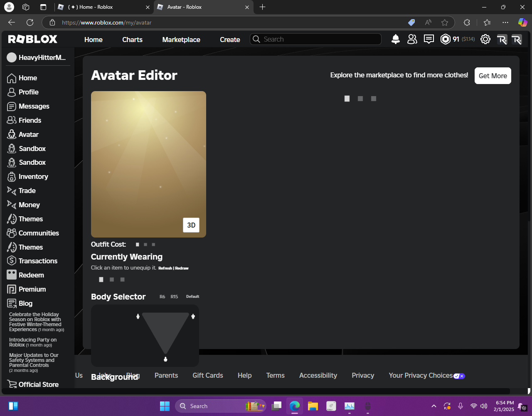Open Create in the top navigation
Image resolution: width=532 pixels, height=416 pixels.
point(230,40)
